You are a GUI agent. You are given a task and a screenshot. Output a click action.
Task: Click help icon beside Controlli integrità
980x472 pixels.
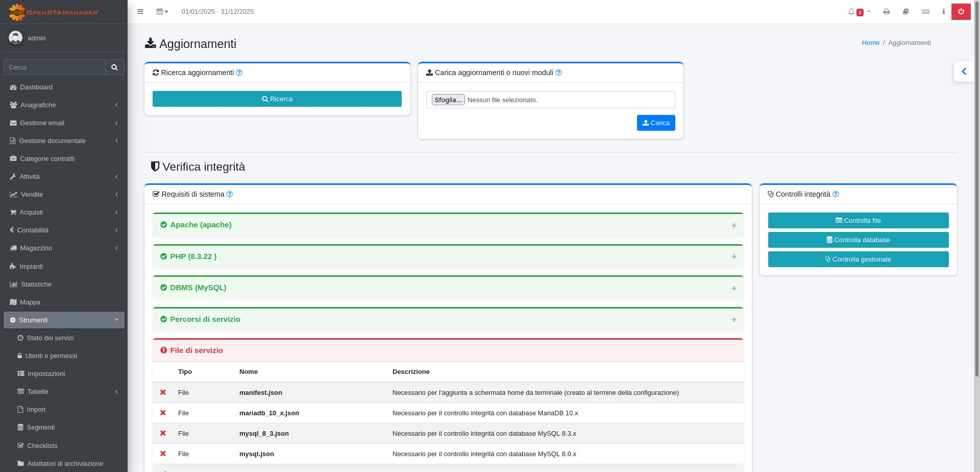coord(836,195)
